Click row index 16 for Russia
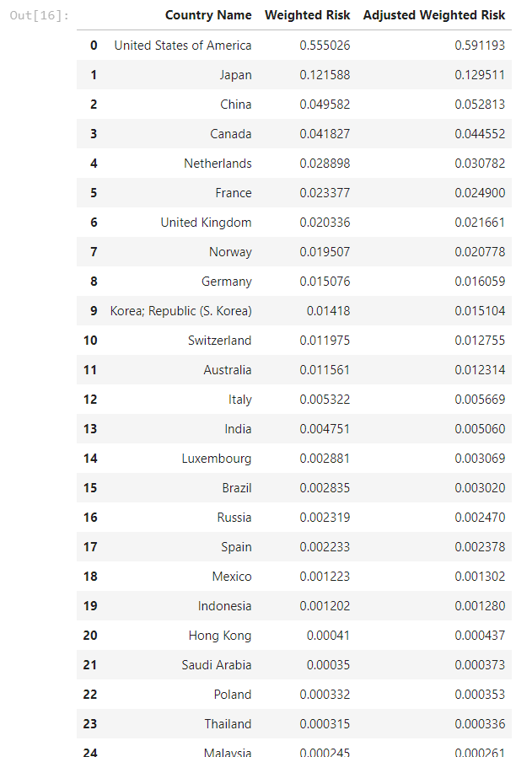Viewport: 532px width, 757px height. point(90,518)
